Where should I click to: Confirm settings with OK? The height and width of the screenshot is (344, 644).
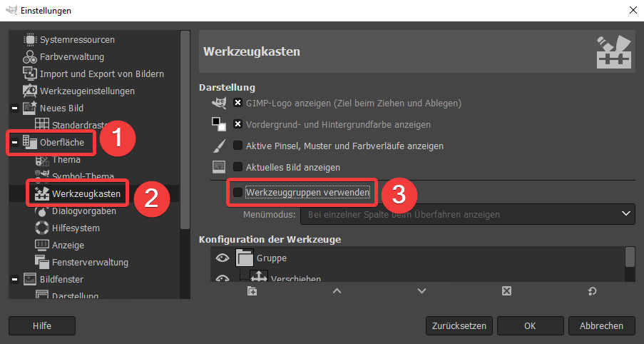530,326
